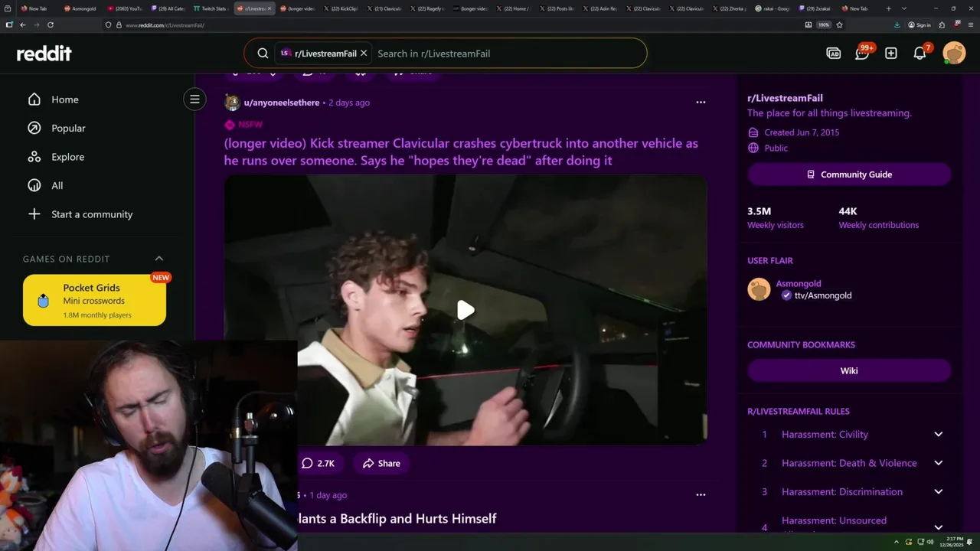
Task: Click the Create post plus icon
Action: (x=891, y=54)
